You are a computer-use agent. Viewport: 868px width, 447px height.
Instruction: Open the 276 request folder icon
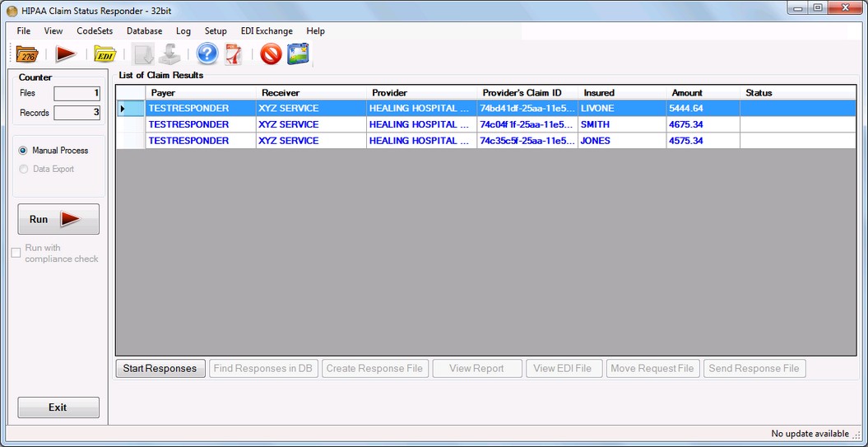point(27,55)
